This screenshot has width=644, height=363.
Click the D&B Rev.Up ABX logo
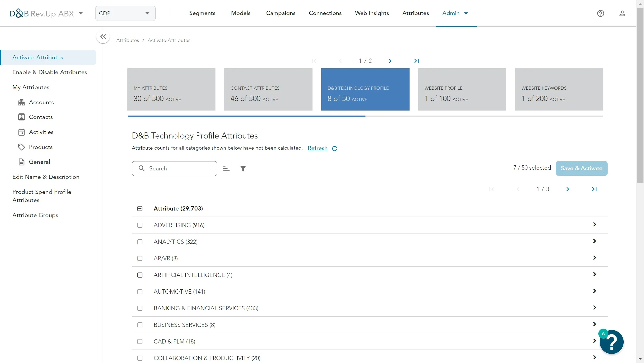coord(42,13)
